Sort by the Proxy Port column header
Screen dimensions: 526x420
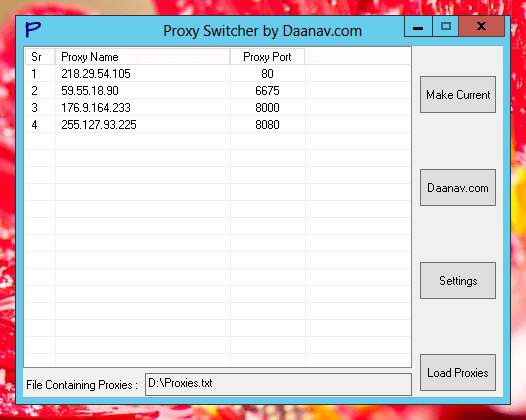tap(267, 57)
